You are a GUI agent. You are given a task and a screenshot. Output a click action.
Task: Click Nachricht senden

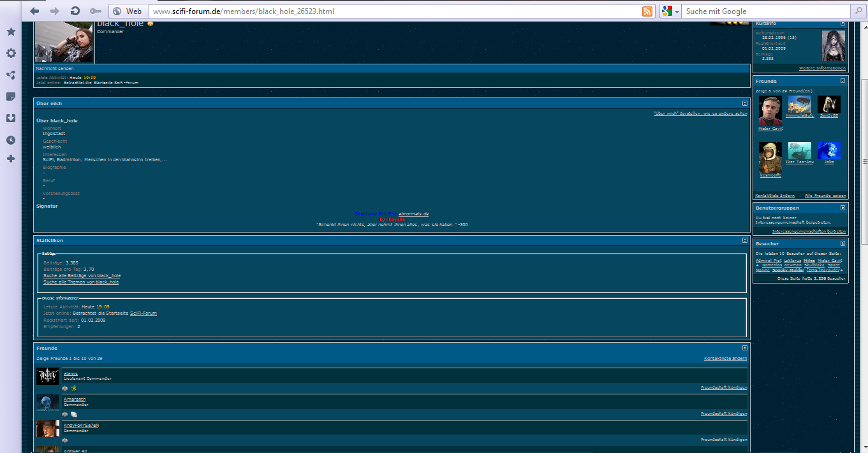(x=55, y=68)
